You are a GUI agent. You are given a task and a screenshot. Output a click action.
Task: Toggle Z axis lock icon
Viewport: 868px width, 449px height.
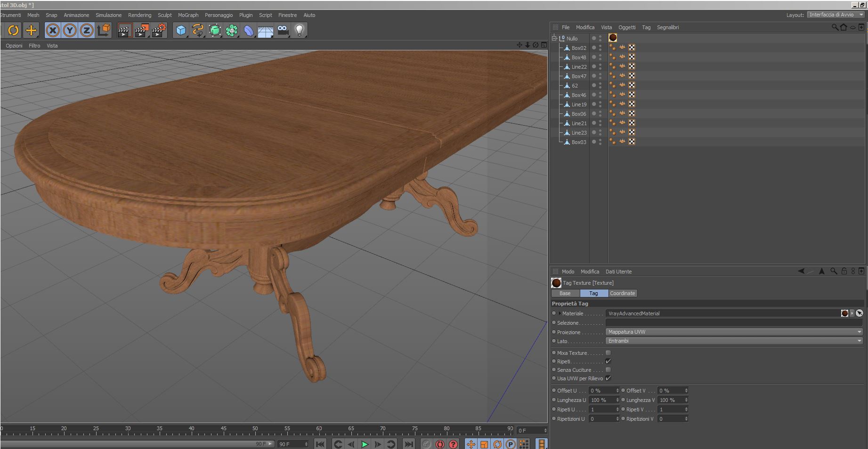[x=86, y=31]
